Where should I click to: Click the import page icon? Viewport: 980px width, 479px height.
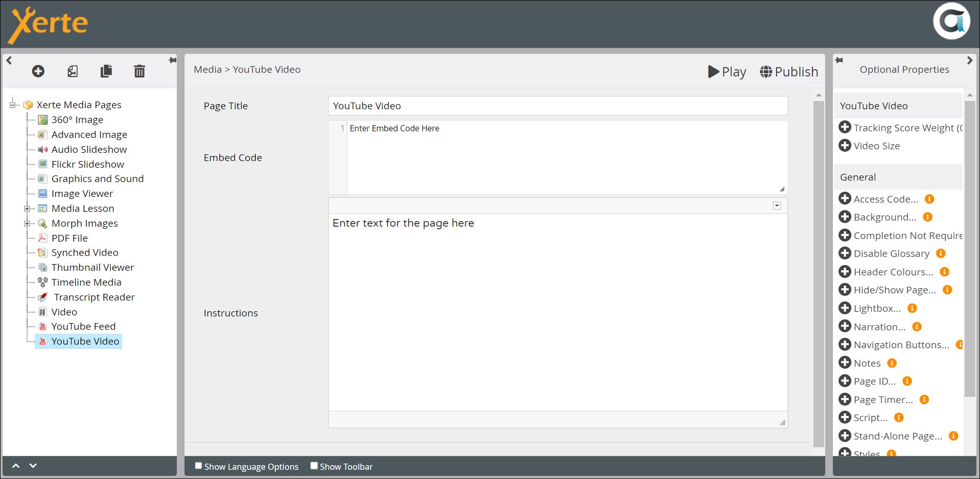73,71
